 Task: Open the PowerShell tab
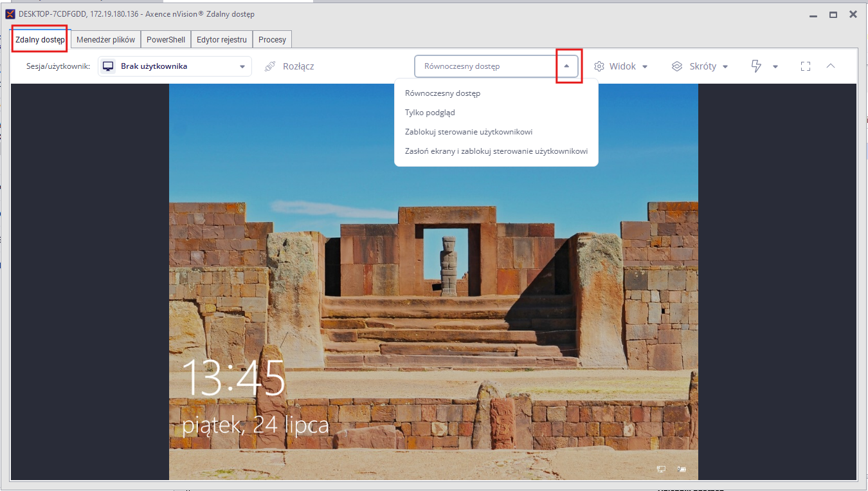(166, 40)
